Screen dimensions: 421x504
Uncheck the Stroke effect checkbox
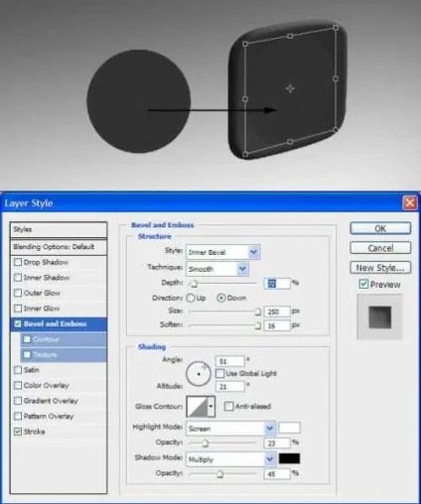pos(18,432)
